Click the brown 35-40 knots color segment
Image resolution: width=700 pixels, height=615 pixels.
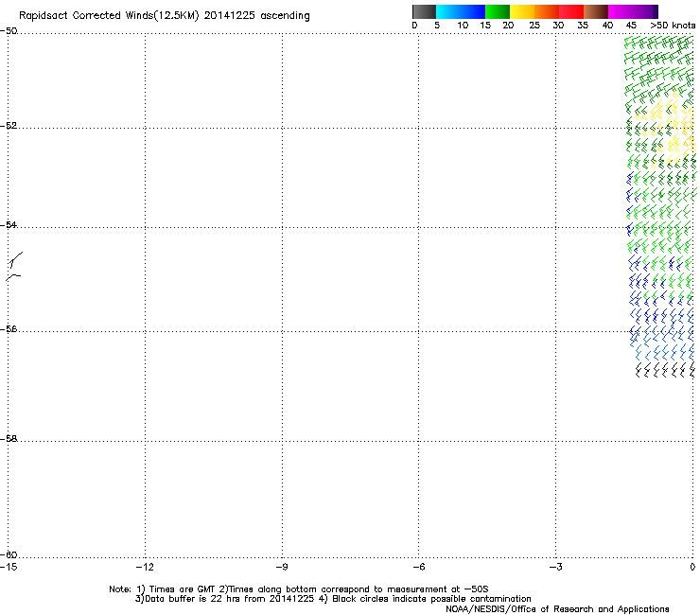(x=596, y=11)
